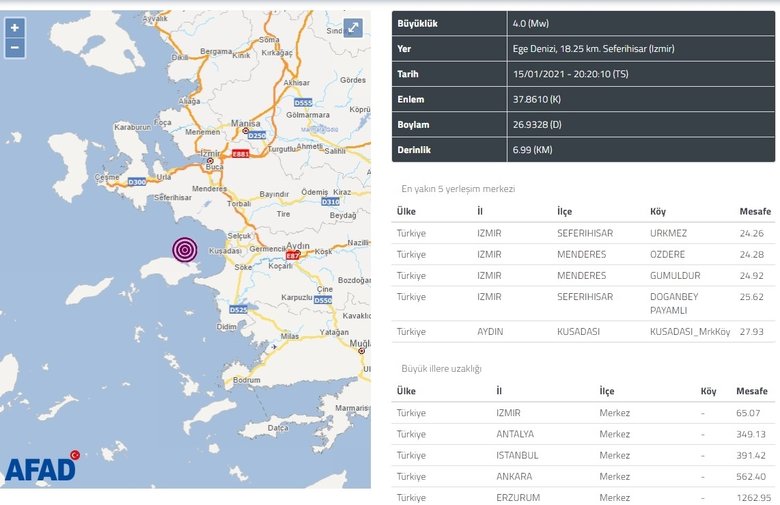Click the Bodrum label on map
This screenshot has width=780, height=505.
pyautogui.click(x=246, y=380)
